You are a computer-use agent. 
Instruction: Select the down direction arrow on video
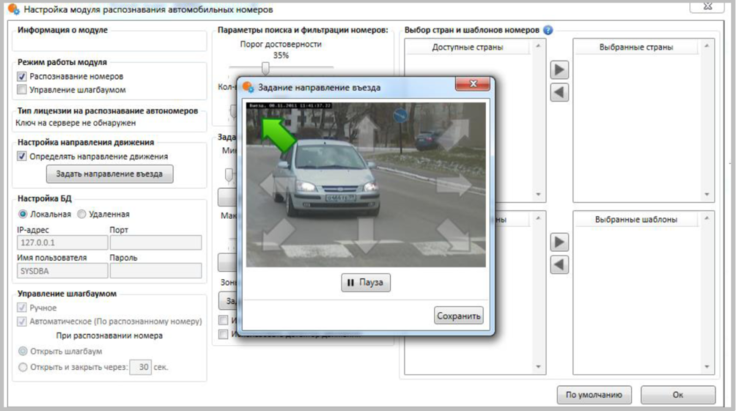[366, 236]
